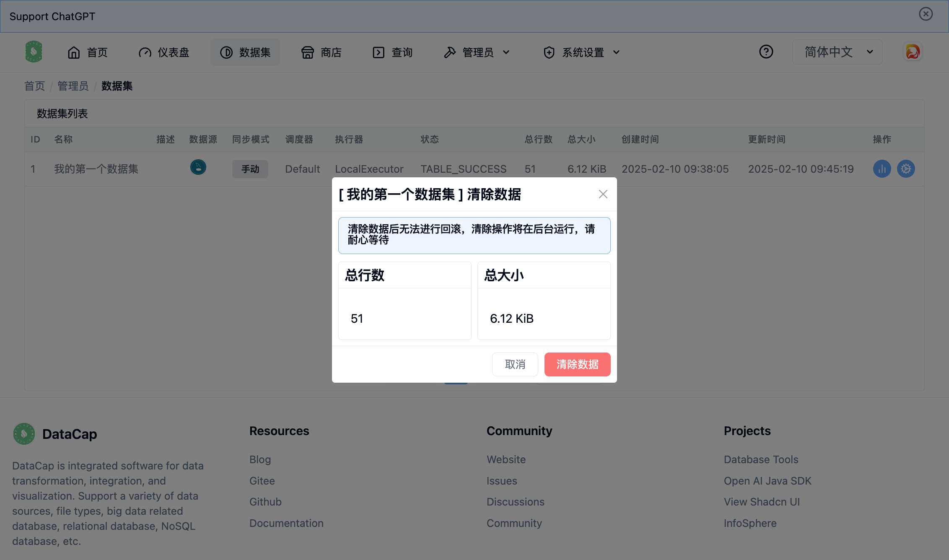Click the 手动 sync mode badge
Screen dimensions: 949x560
click(250, 169)
